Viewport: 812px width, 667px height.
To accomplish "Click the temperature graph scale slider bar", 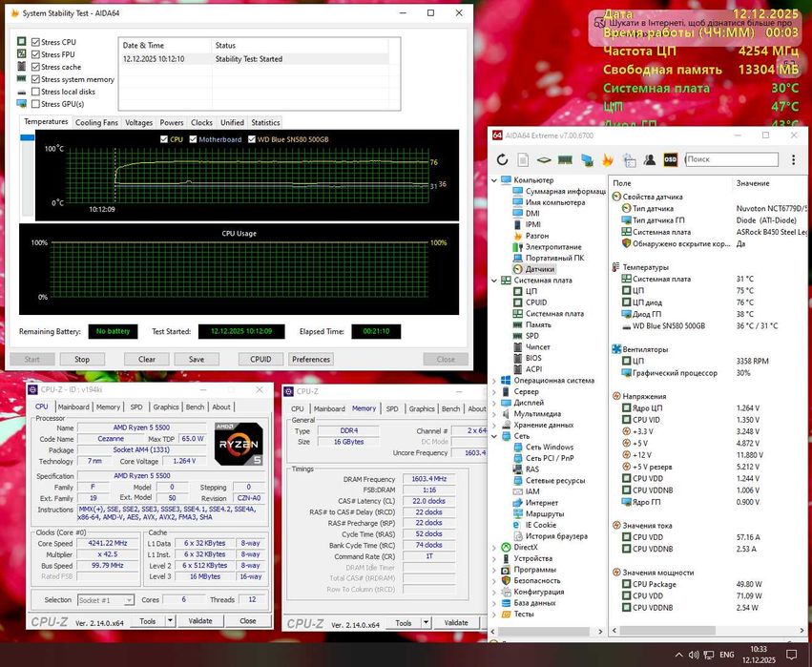I will pos(28,175).
